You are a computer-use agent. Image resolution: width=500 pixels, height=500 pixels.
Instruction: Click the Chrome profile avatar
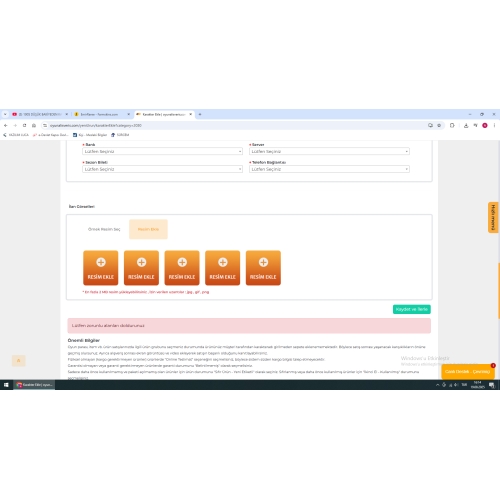pos(485,125)
